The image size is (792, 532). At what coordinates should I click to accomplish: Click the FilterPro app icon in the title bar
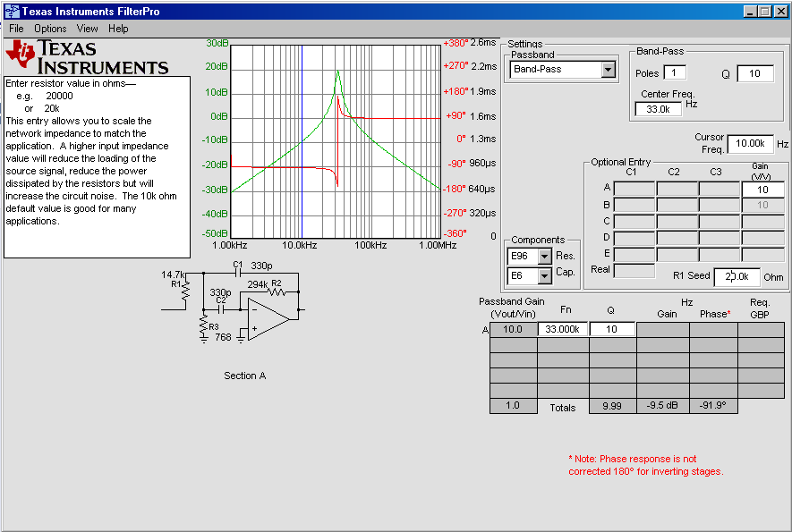pyautogui.click(x=11, y=11)
